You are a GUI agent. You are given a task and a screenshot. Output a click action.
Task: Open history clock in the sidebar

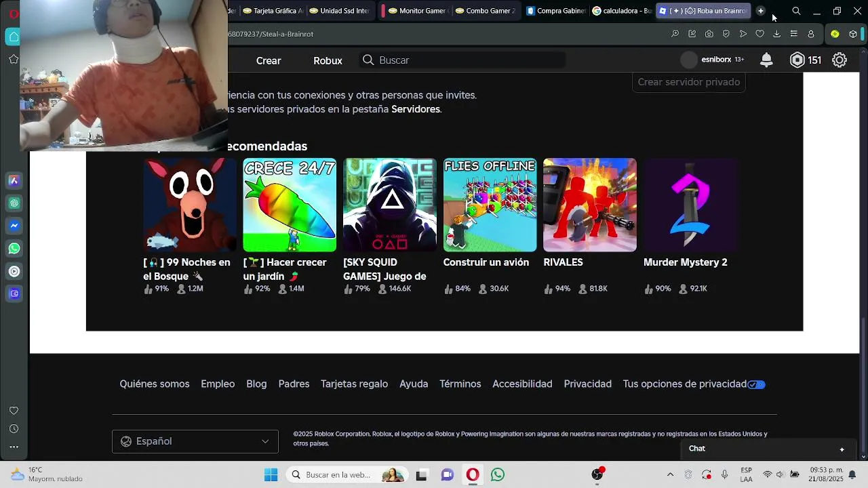tap(14, 429)
